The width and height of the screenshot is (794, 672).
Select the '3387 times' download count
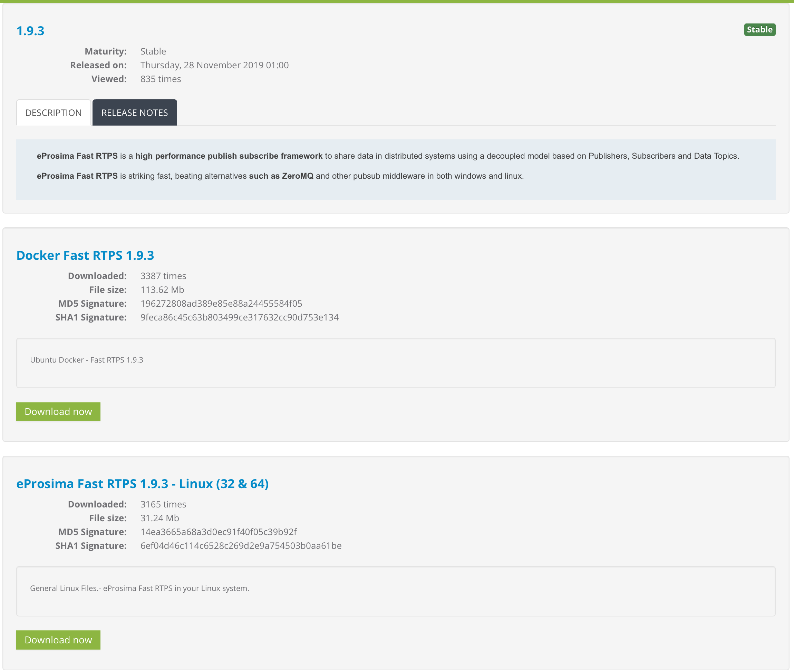coord(163,276)
